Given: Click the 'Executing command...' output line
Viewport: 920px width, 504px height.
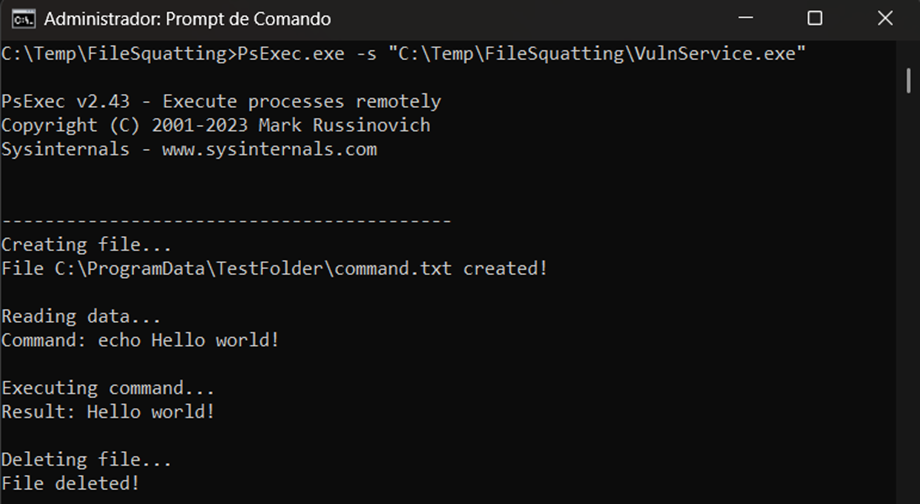Looking at the screenshot, I should 108,388.
